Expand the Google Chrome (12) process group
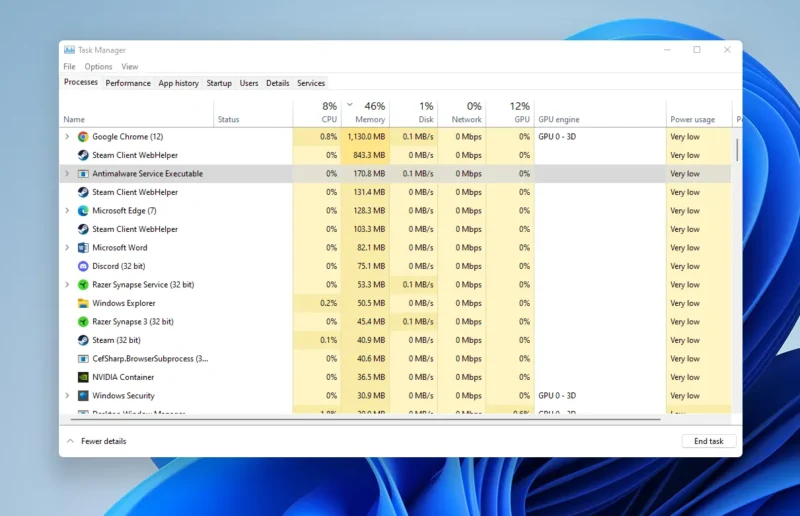The width and height of the screenshot is (800, 516). tap(67, 137)
